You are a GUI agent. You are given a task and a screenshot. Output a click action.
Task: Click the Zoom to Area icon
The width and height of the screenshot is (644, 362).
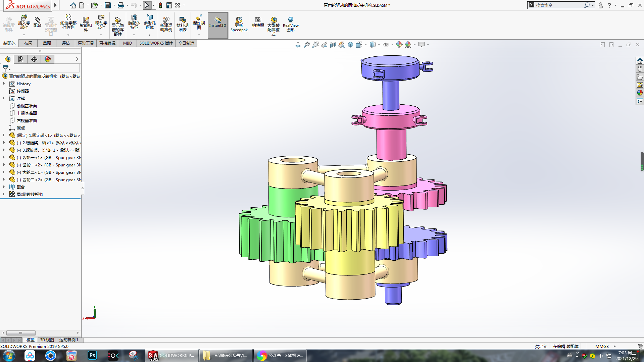coord(315,45)
